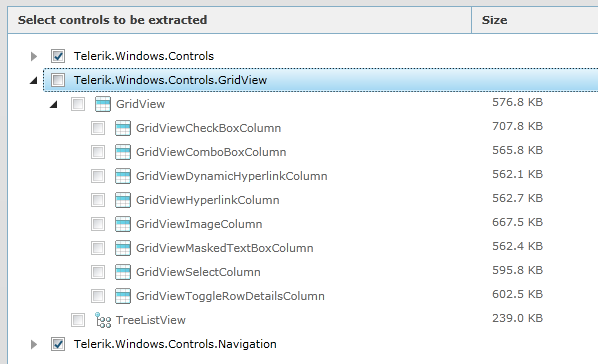The image size is (598, 364).
Task: Click the 707.8 KB size value
Action: tap(517, 126)
